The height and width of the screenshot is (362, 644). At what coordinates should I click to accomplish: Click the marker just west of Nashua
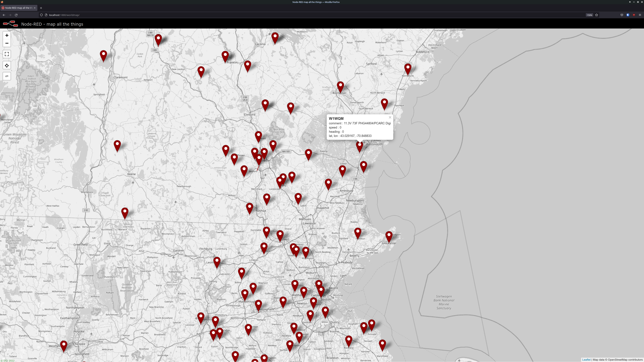tap(250, 209)
